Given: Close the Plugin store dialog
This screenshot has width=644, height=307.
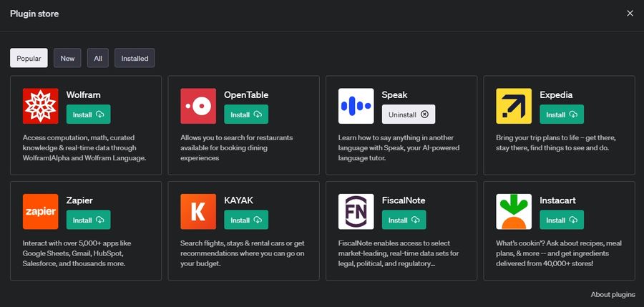Looking at the screenshot, I should [630, 14].
